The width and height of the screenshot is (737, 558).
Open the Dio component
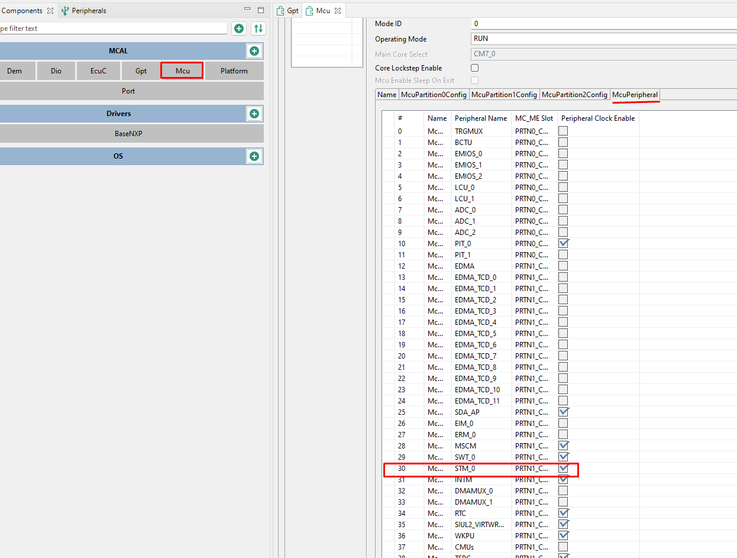click(x=56, y=71)
